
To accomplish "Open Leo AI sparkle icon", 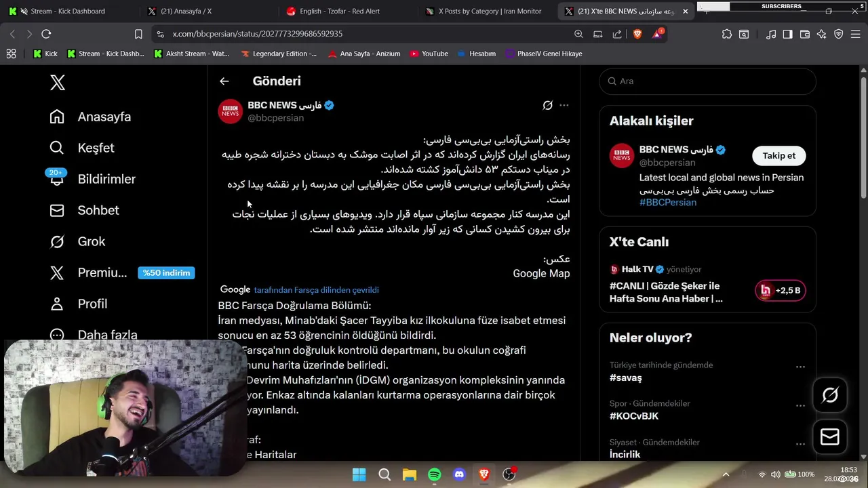I will (822, 34).
